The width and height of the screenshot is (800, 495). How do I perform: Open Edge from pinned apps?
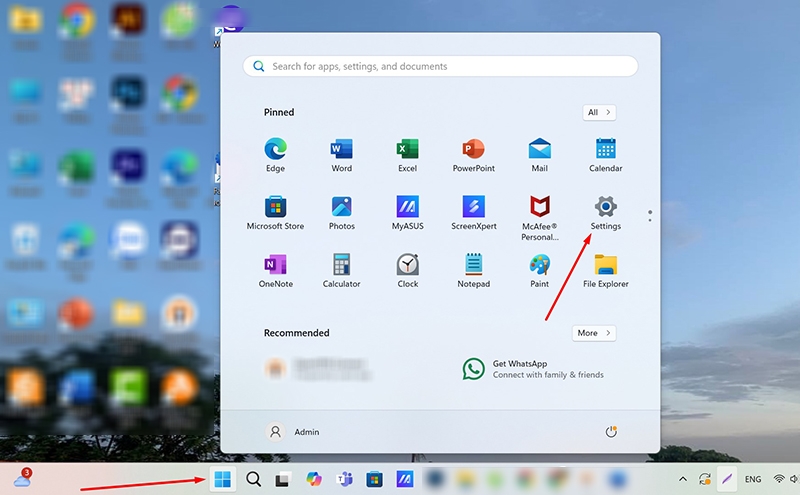click(x=275, y=155)
